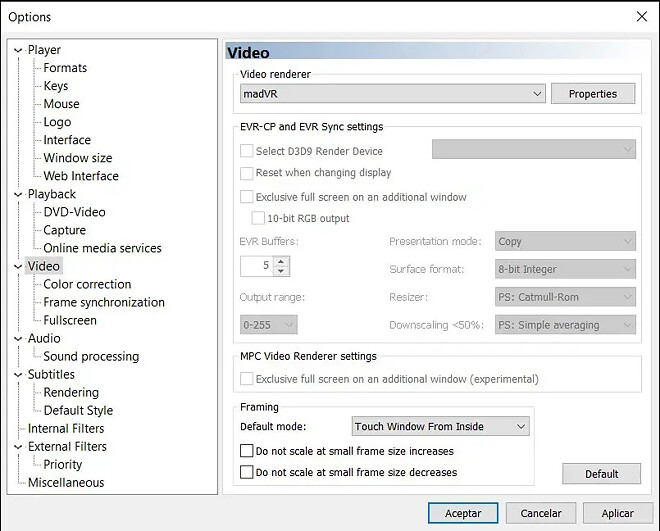Increase EVR Buffers with up arrow
Image resolution: width=660 pixels, height=531 pixels.
281,262
